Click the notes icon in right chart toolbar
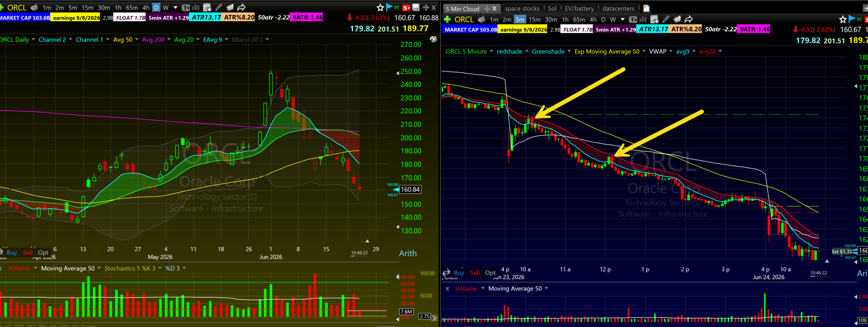 pos(677,20)
